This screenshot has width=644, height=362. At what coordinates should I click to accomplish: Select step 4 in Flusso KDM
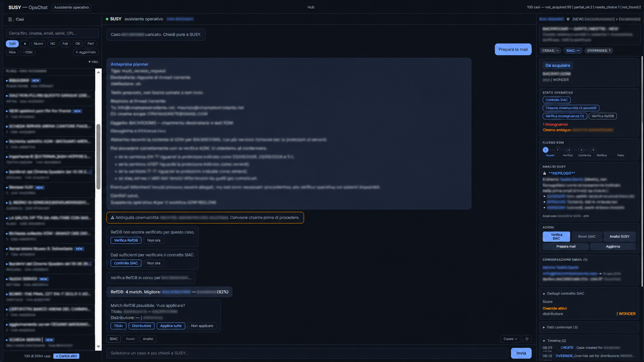coord(581,150)
